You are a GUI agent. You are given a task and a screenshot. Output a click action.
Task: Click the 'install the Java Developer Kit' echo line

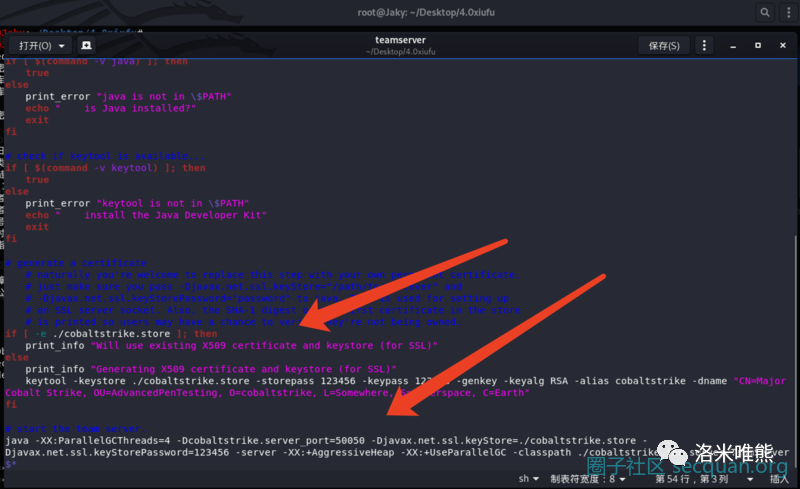tap(146, 215)
